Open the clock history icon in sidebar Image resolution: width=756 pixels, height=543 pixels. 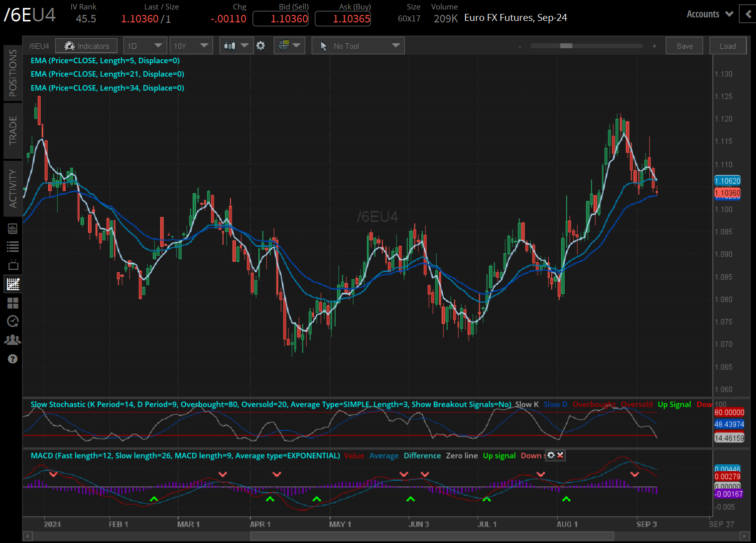tap(13, 322)
